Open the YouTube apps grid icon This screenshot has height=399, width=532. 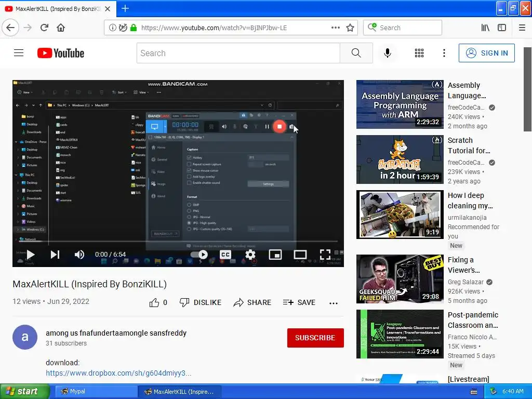[x=419, y=53]
